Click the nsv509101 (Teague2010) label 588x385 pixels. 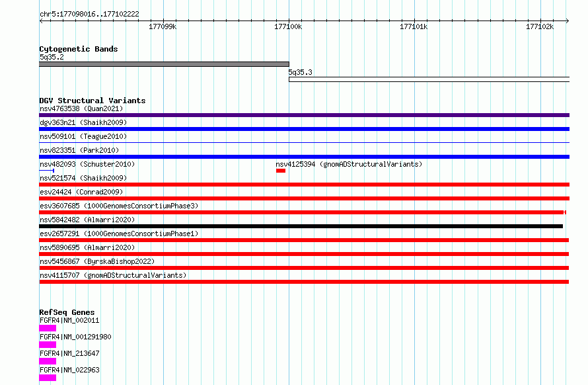tap(83, 136)
